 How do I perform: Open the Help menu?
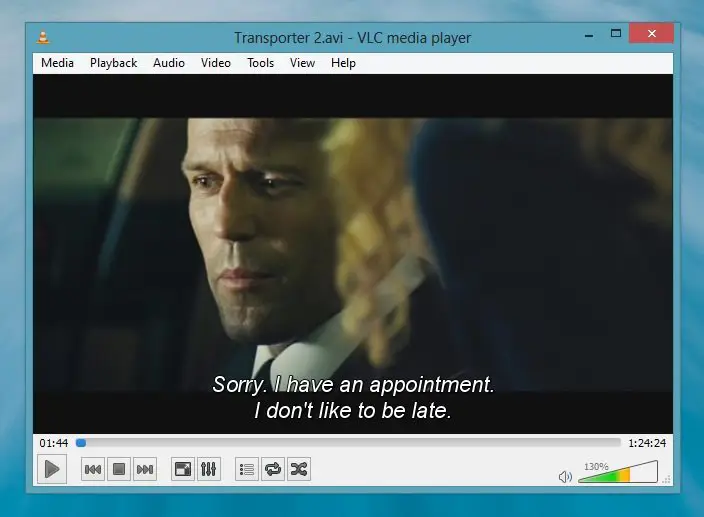click(x=343, y=63)
